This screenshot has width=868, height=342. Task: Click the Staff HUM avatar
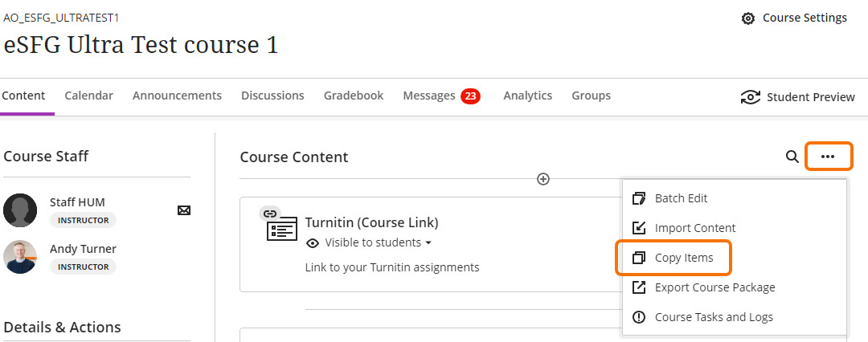coord(20,210)
